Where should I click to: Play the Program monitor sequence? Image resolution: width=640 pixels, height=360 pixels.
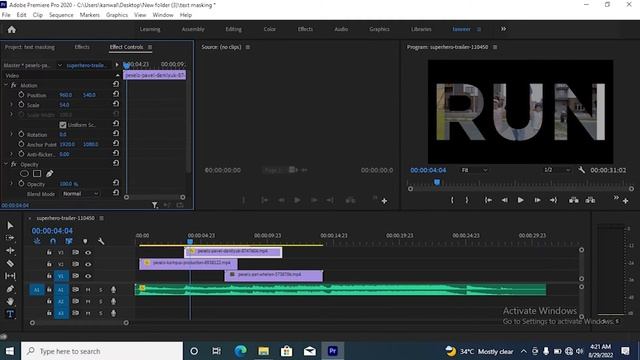pyautogui.click(x=520, y=200)
